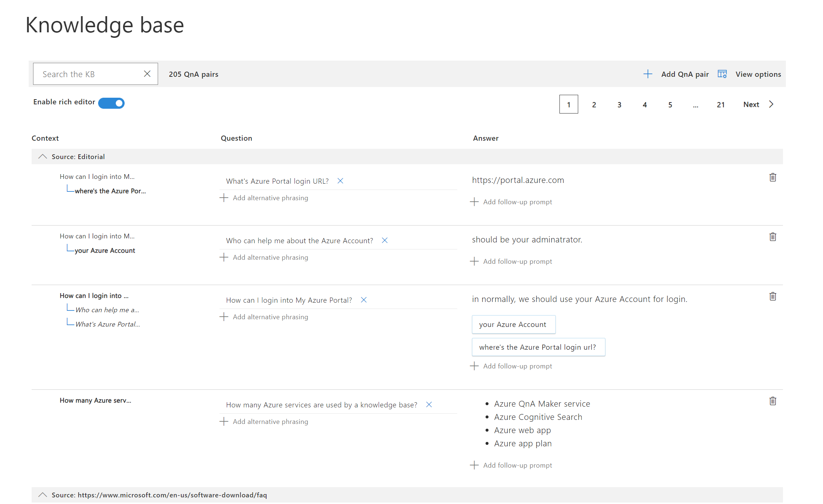Screen dimensions: 823x504
Task: Click the Question column header
Action: (x=236, y=138)
